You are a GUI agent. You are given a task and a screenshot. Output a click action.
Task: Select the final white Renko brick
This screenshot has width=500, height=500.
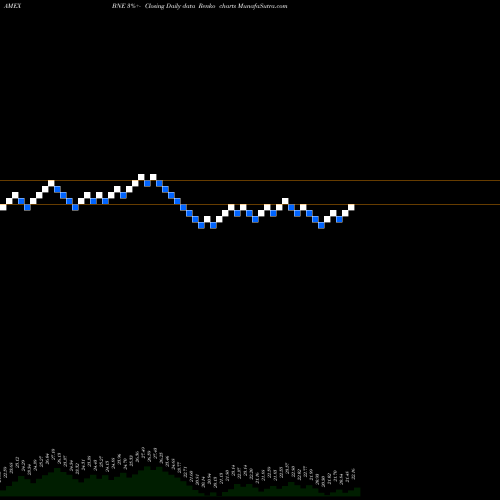(x=351, y=207)
